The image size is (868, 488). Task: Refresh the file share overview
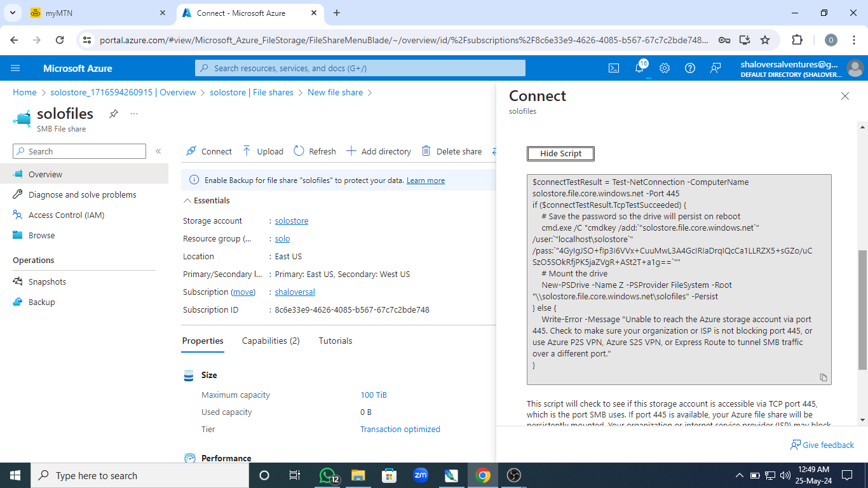click(315, 151)
